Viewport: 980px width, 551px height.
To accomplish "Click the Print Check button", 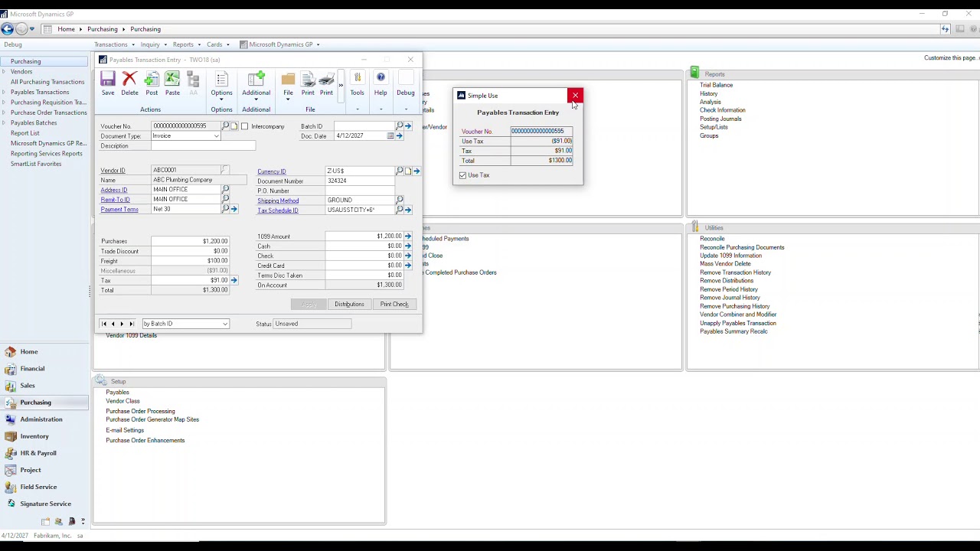I will pyautogui.click(x=394, y=305).
